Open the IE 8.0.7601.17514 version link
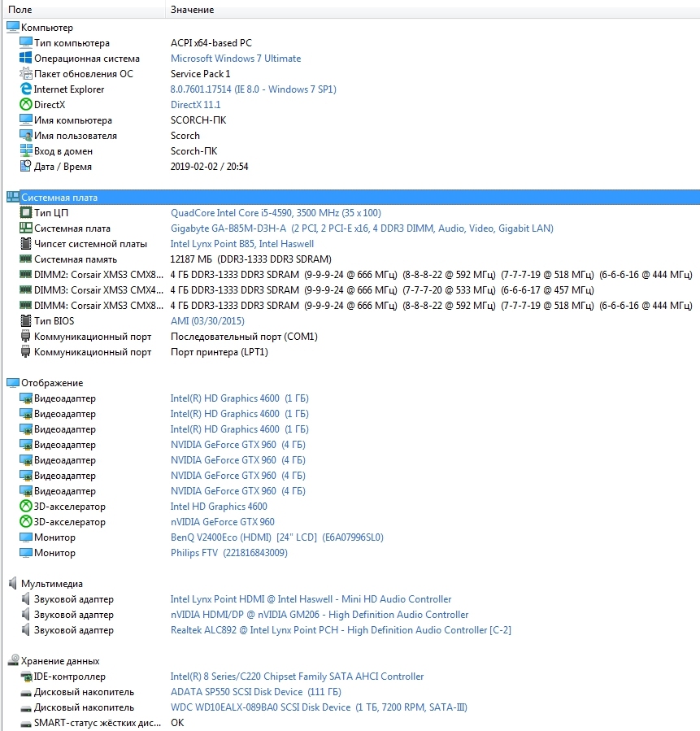 [x=253, y=89]
